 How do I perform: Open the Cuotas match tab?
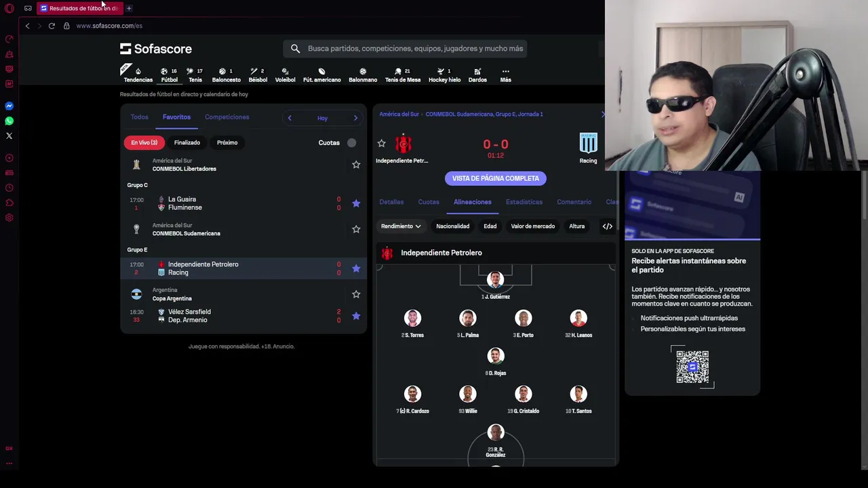point(429,202)
